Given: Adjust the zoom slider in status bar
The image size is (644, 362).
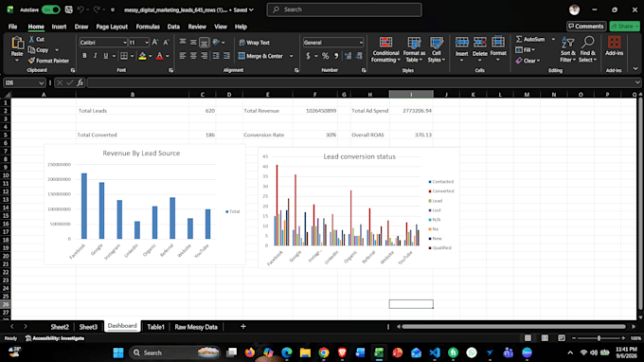Looking at the screenshot, I should [x=599, y=338].
